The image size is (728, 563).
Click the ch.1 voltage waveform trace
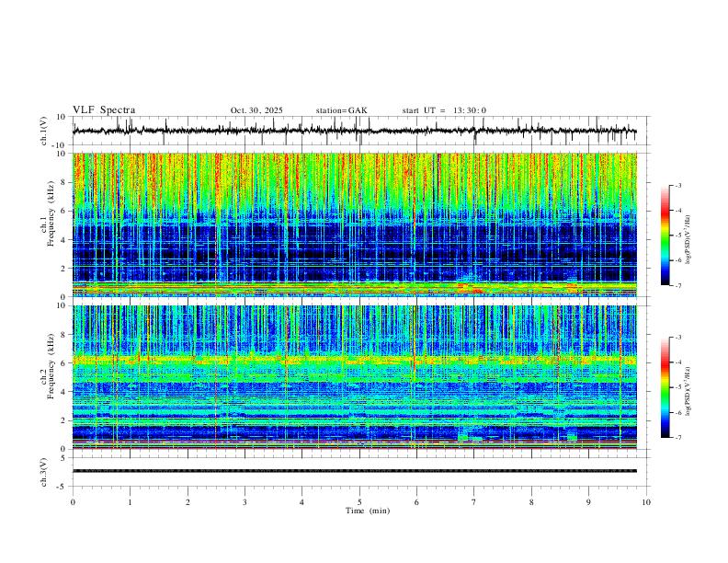(x=354, y=131)
